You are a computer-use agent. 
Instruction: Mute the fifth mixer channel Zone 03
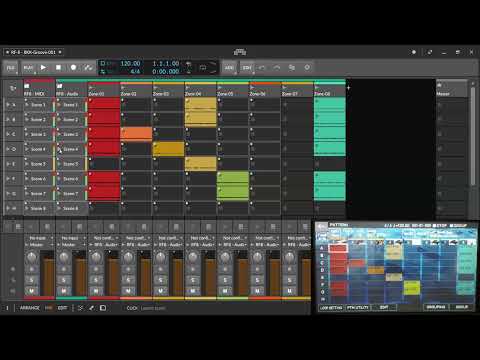pyautogui.click(x=160, y=291)
